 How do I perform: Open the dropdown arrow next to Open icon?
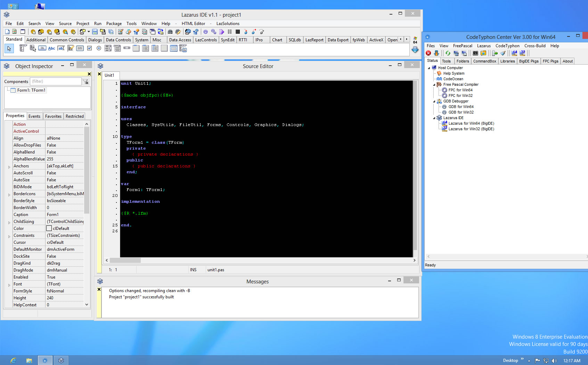pyautogui.click(x=89, y=32)
